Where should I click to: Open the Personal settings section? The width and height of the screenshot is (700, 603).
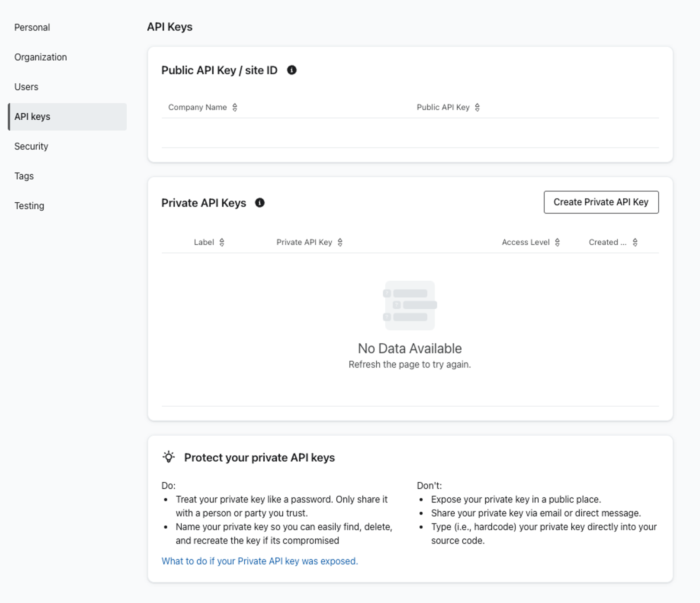[32, 27]
